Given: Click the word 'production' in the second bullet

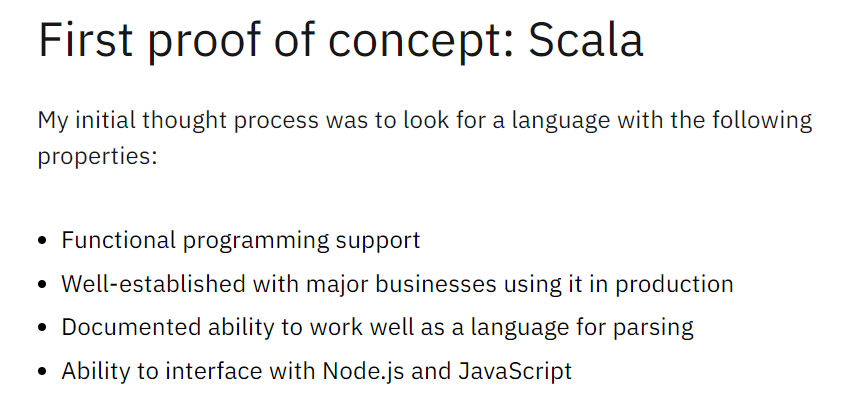Looking at the screenshot, I should (x=674, y=285).
